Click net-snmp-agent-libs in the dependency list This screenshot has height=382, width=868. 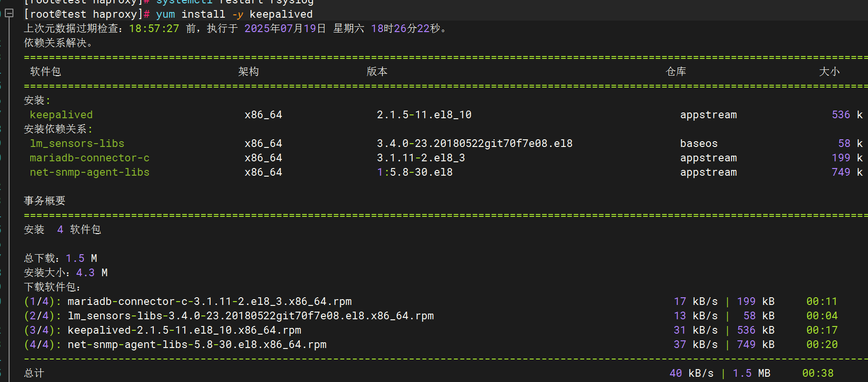tap(90, 172)
